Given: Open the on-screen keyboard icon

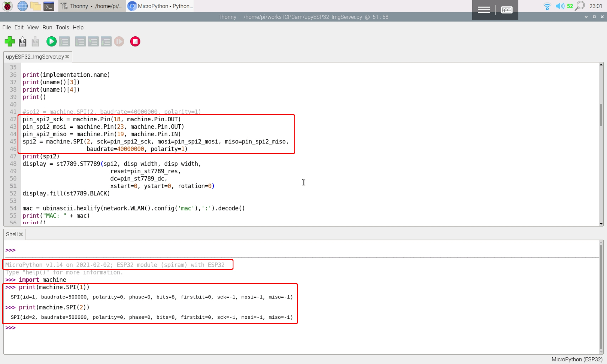Looking at the screenshot, I should coord(507,10).
